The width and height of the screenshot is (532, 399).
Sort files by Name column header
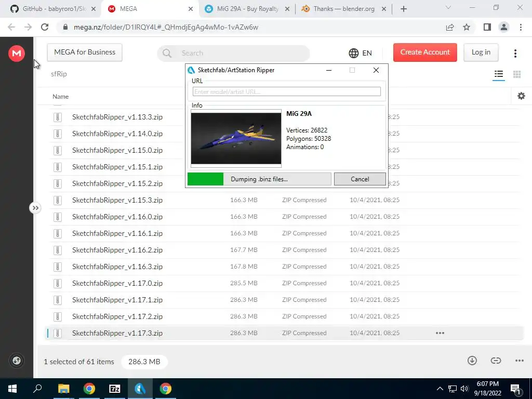60,97
